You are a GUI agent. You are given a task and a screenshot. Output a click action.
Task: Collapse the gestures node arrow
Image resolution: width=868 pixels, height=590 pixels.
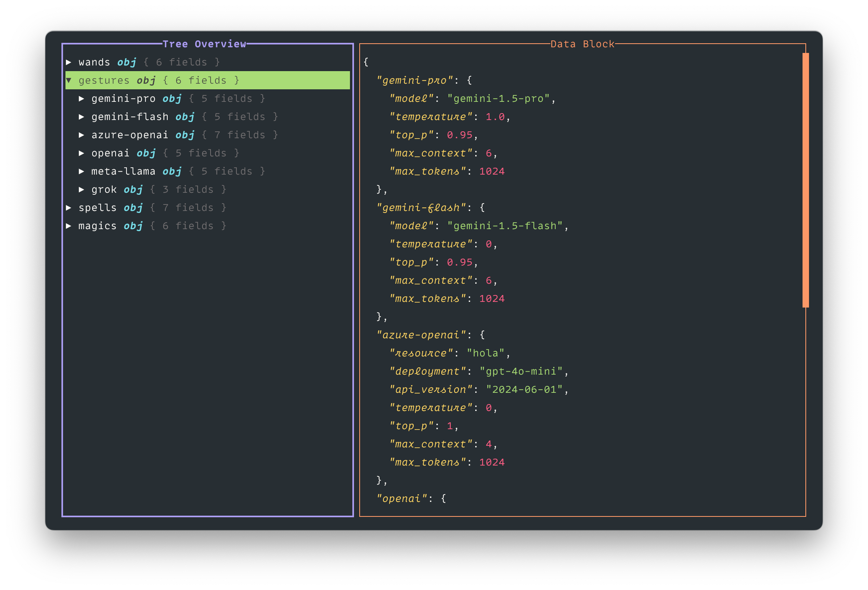(69, 80)
